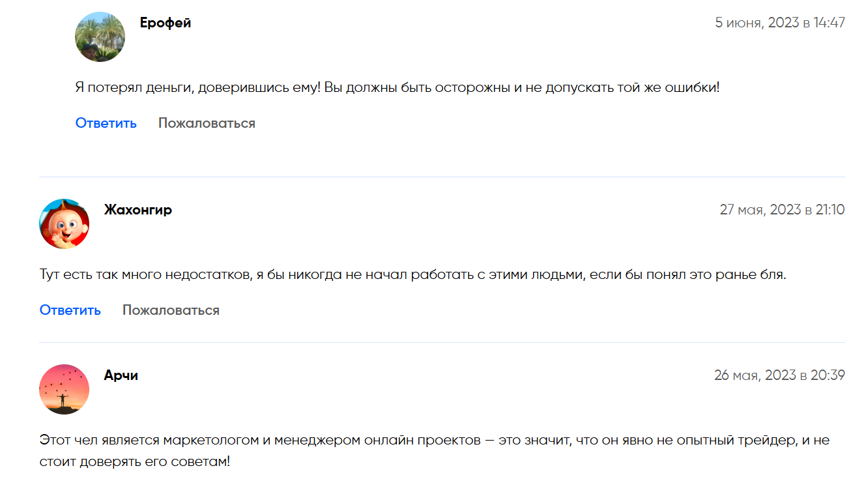868x481 pixels.
Task: Click the date 27 мая, 2023 в 21:10
Action: [x=782, y=210]
